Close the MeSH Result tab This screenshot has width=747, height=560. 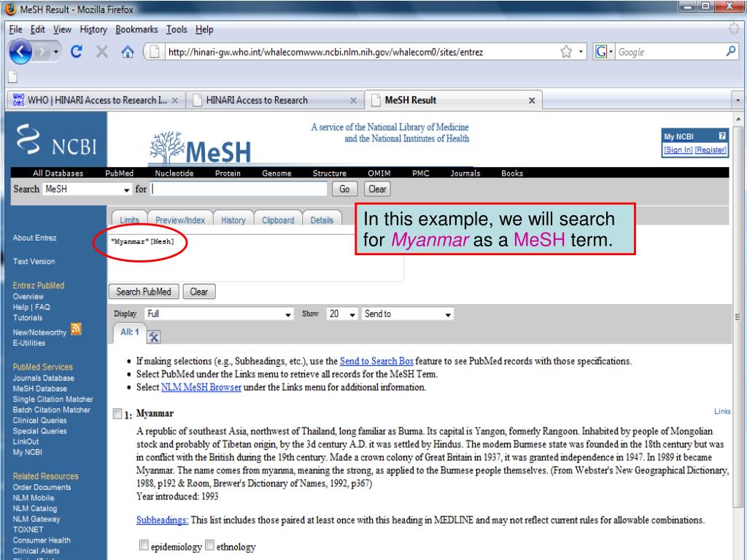pos(532,101)
